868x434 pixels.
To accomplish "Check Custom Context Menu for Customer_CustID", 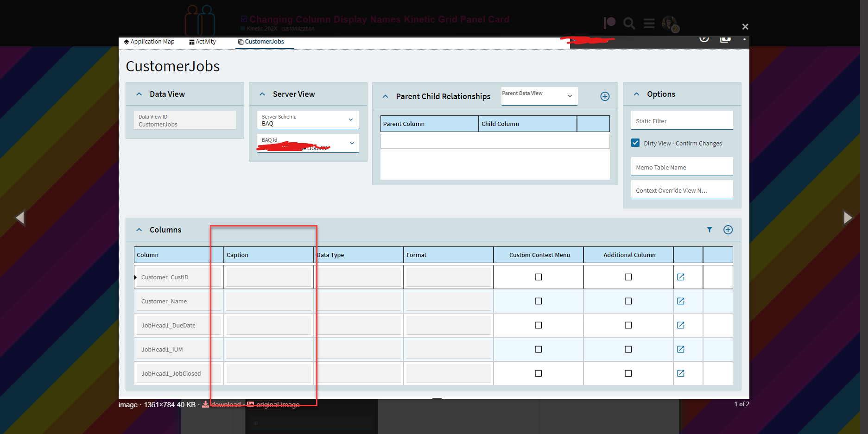I will (x=539, y=277).
